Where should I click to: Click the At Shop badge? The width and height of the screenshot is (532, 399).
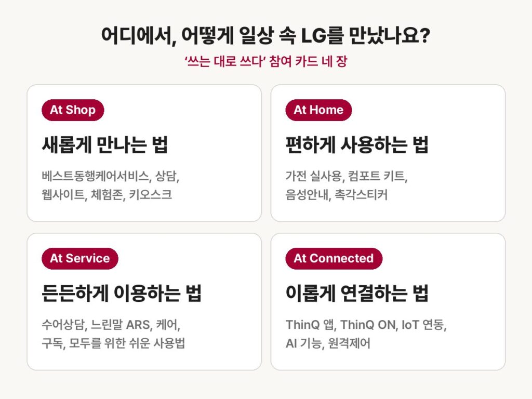click(73, 110)
